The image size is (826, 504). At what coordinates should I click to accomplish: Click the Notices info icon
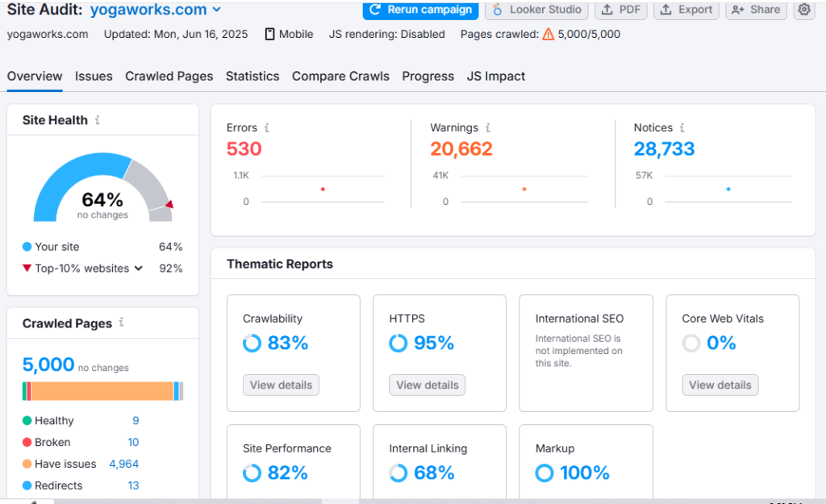click(x=682, y=127)
